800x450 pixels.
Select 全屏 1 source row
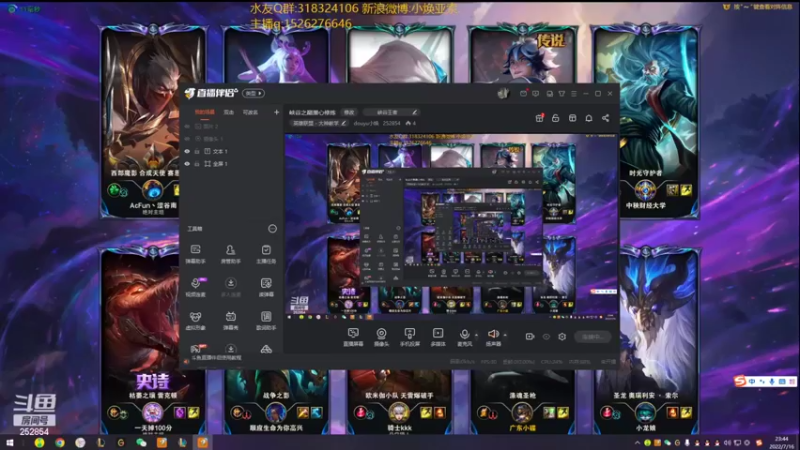click(x=232, y=164)
